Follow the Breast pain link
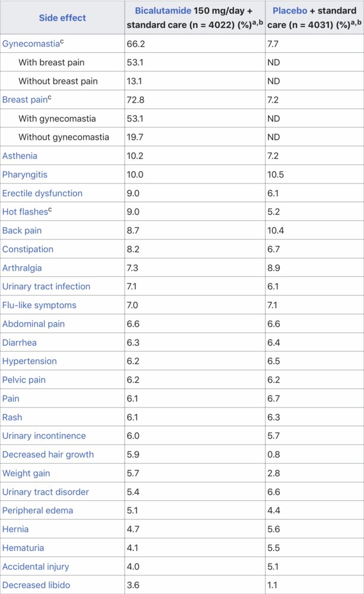This screenshot has height=594, width=364. 24,100
